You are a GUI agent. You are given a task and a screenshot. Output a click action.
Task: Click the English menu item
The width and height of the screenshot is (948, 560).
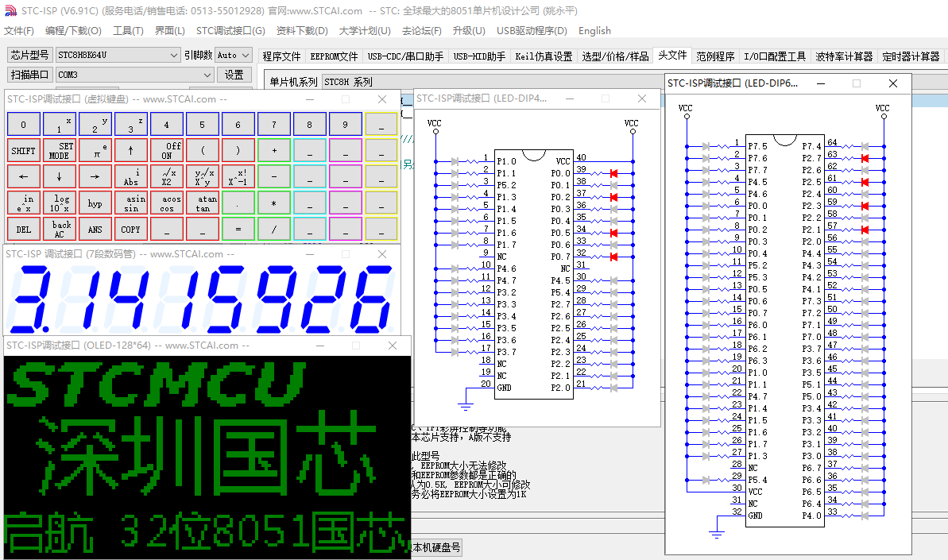pos(594,31)
